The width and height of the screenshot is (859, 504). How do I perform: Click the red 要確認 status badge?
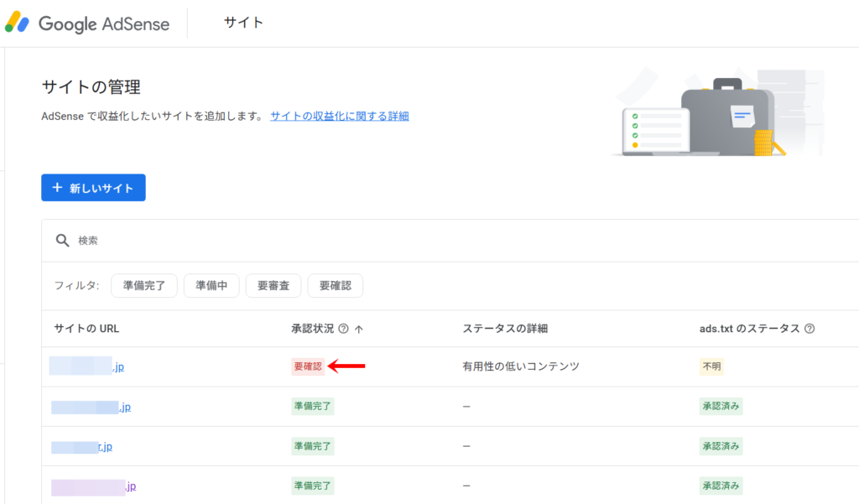pyautogui.click(x=307, y=366)
